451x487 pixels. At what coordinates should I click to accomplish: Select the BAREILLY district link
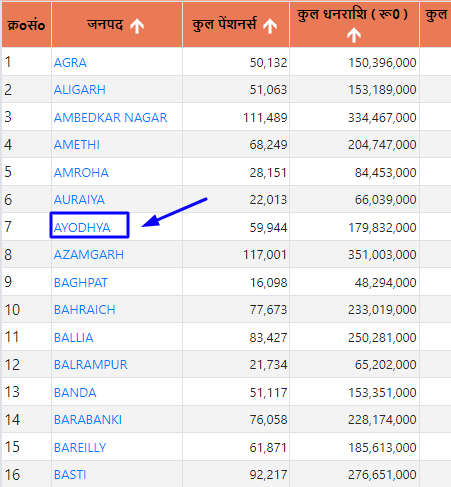coord(80,447)
